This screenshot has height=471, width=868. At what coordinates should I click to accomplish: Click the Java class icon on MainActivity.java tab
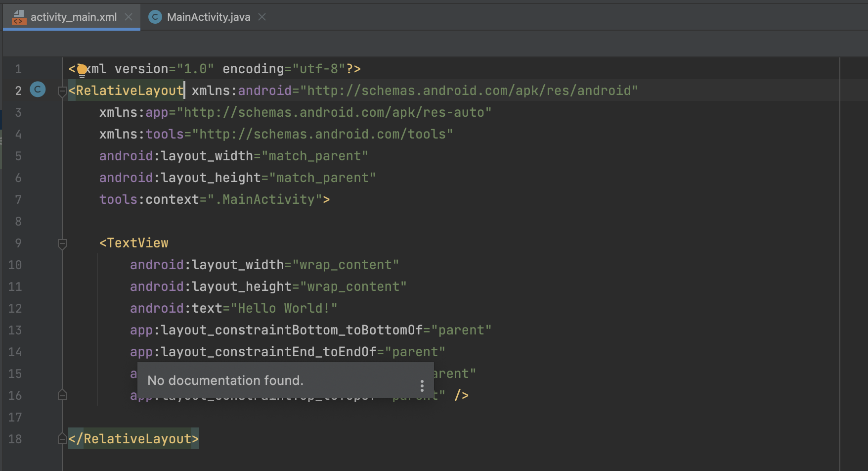pos(155,17)
